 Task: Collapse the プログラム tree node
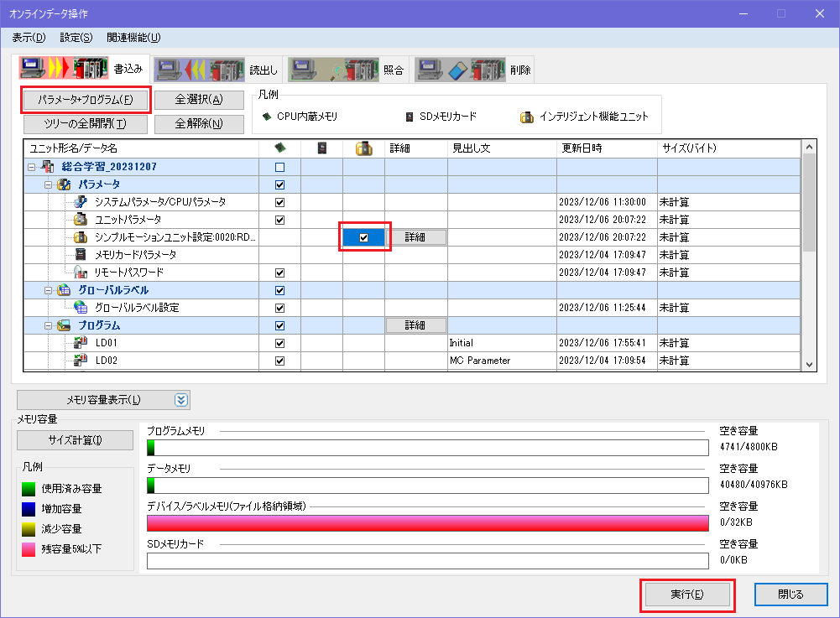pyautogui.click(x=49, y=325)
